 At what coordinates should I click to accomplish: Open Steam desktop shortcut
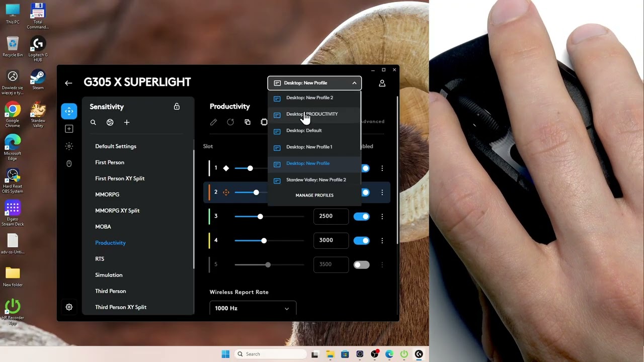pos(38,79)
